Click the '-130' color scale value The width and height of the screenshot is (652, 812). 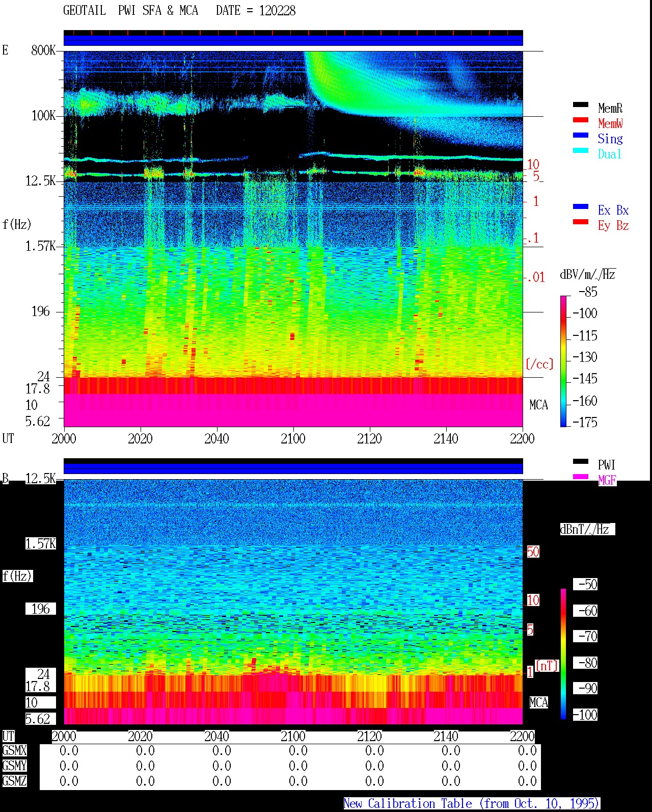point(585,357)
